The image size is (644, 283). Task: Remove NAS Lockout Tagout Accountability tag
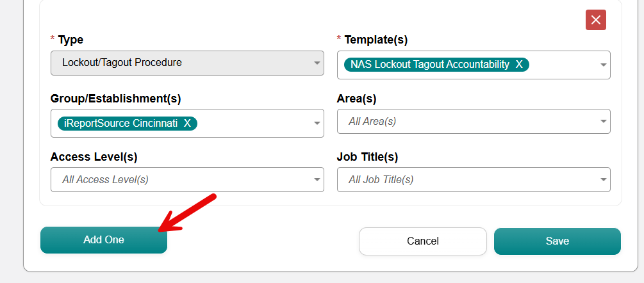[519, 65]
